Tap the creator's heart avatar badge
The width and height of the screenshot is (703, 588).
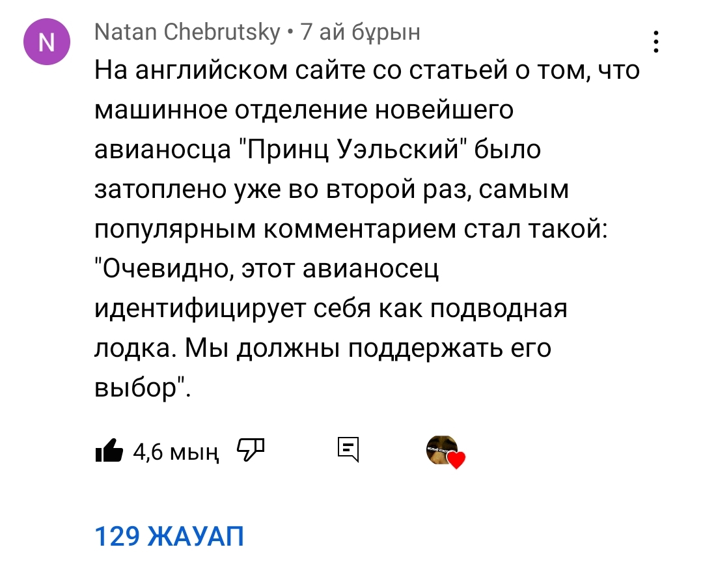[x=442, y=449]
